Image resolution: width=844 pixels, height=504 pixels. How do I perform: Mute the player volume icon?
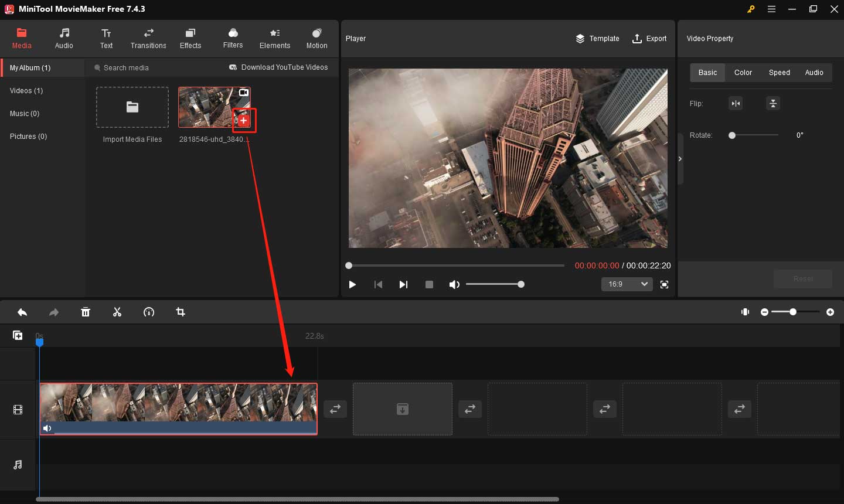coord(454,284)
